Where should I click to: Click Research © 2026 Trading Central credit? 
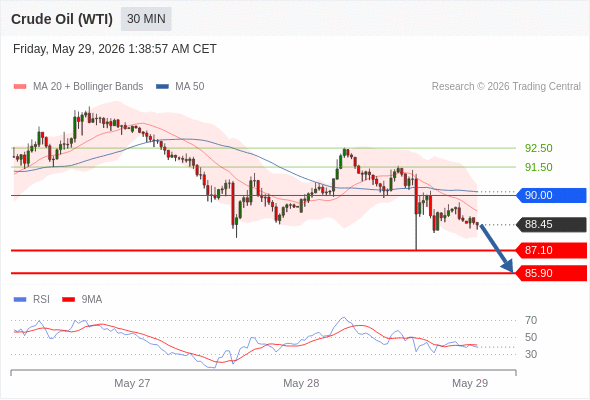(x=506, y=87)
